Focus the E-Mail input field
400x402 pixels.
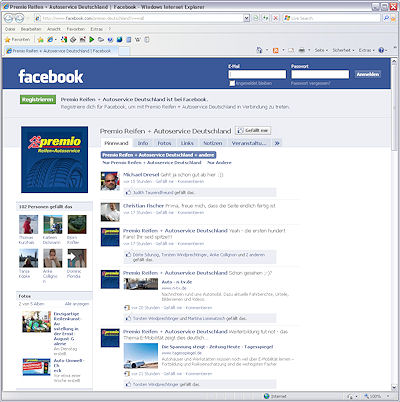pyautogui.click(x=257, y=74)
